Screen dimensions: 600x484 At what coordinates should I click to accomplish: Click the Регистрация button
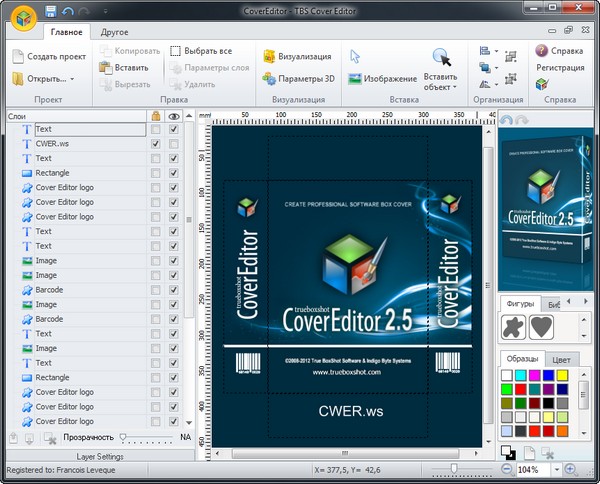(558, 68)
